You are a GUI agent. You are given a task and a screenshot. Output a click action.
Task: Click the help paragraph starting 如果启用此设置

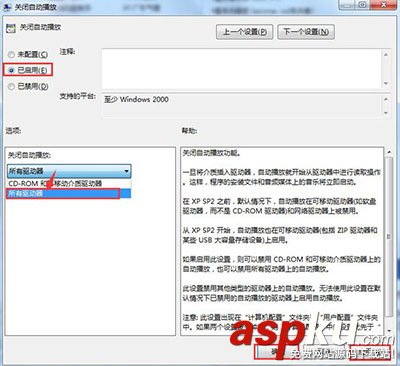click(x=282, y=264)
